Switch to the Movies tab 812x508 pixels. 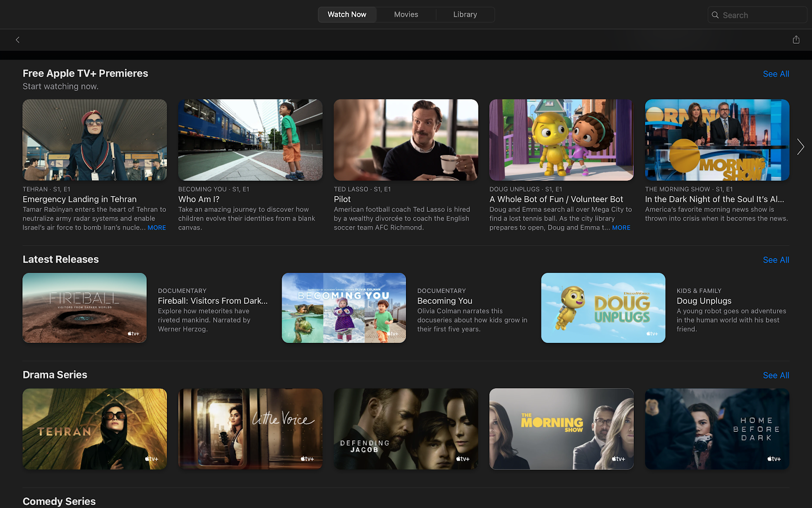pos(406,15)
